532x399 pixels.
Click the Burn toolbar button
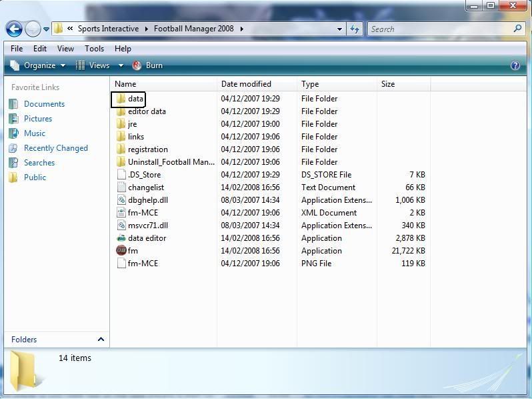point(147,65)
